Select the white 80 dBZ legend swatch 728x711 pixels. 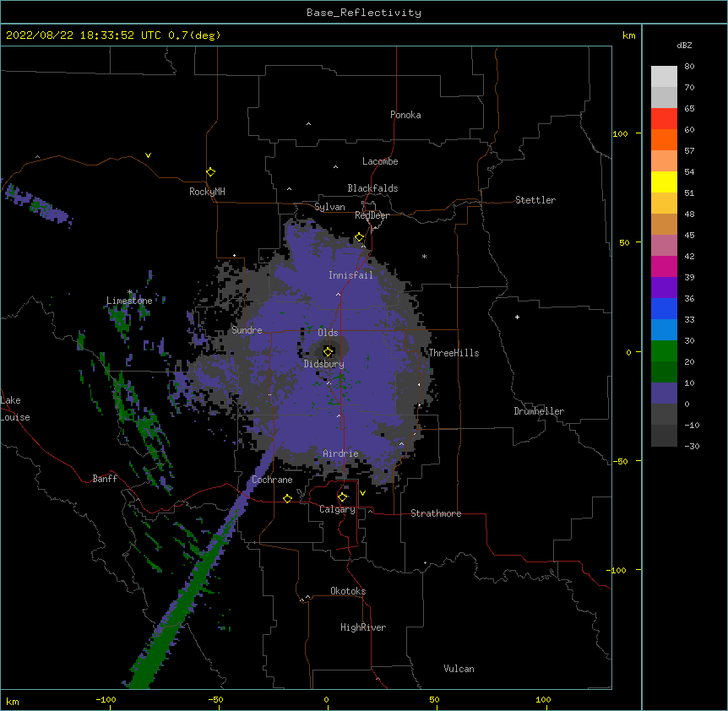point(664,77)
